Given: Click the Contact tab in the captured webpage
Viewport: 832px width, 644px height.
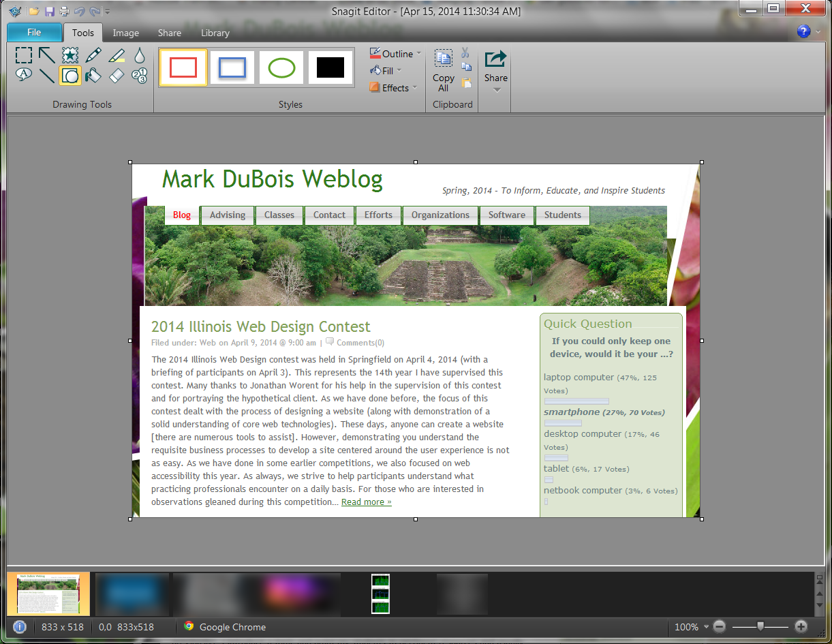Looking at the screenshot, I should (x=329, y=215).
